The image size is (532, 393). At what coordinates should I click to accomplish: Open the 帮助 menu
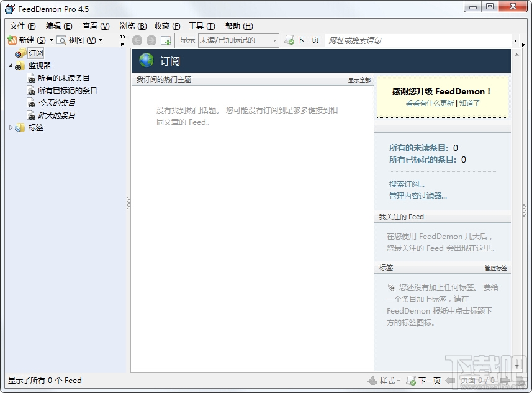(239, 26)
